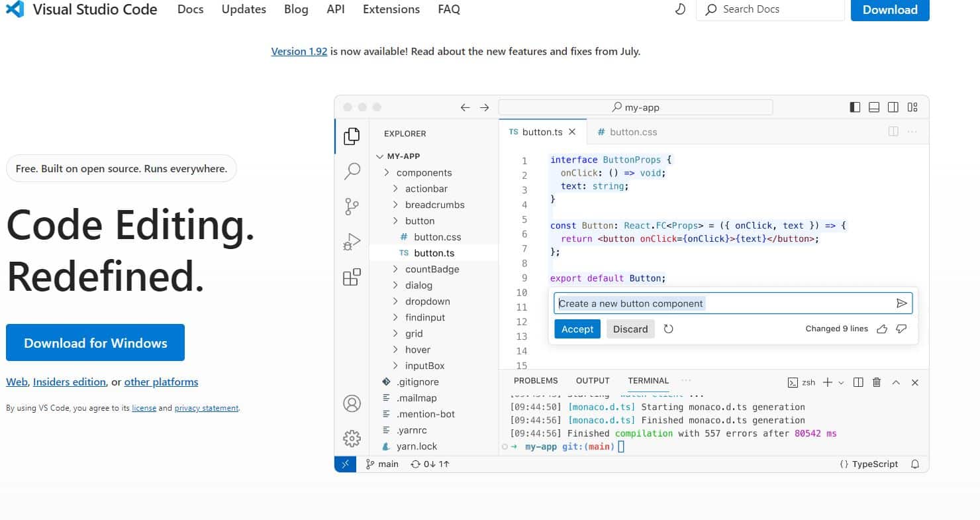Click the Search magnifier in activity bar
Viewport: 980px width, 520px height.
pos(352,172)
